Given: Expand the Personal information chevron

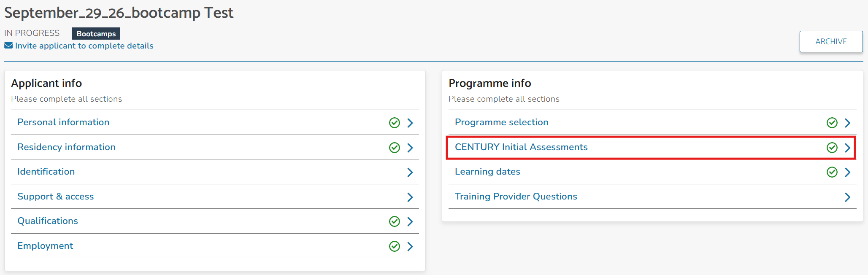Looking at the screenshot, I should point(410,123).
